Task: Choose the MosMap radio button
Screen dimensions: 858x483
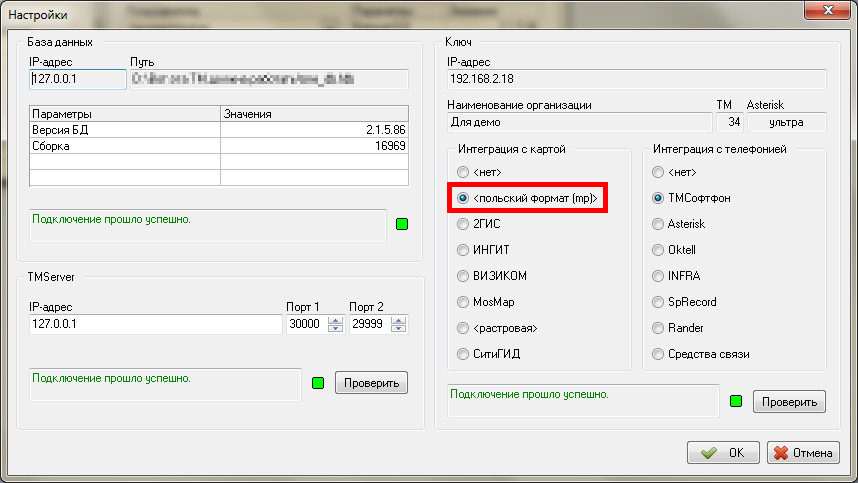Action: (x=463, y=302)
